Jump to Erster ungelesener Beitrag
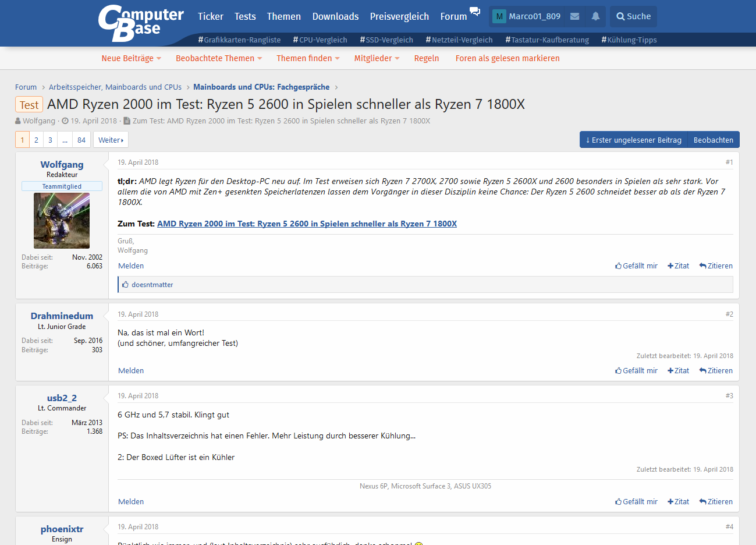756x545 pixels. [633, 140]
